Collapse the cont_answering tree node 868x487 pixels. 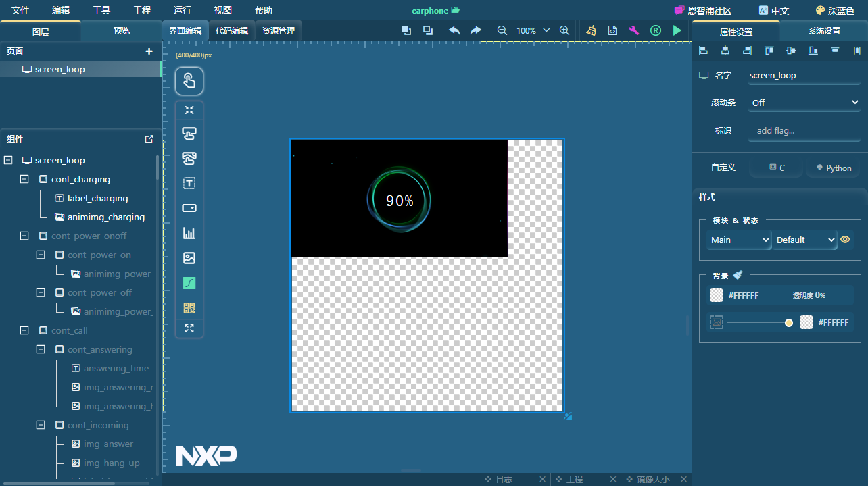41,349
